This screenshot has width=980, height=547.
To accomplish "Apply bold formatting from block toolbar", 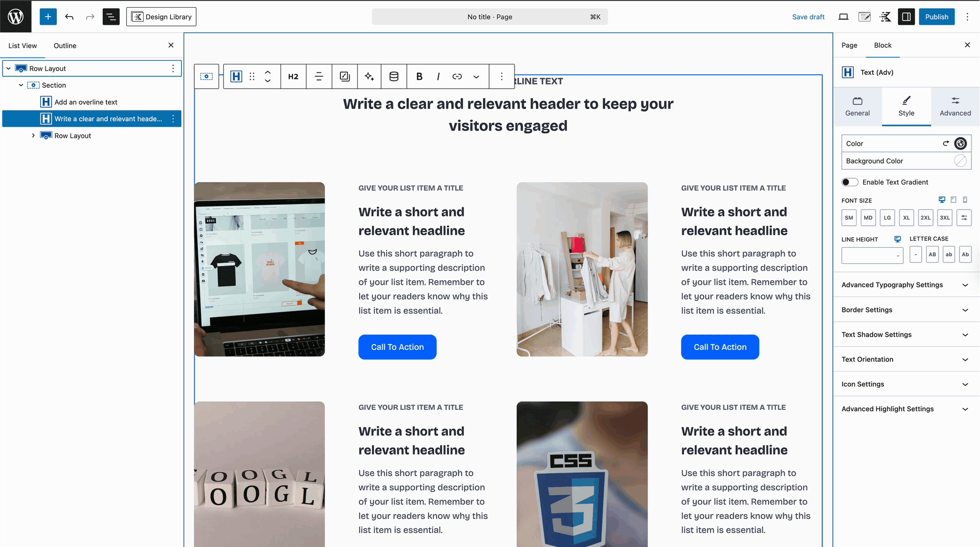I will click(419, 76).
